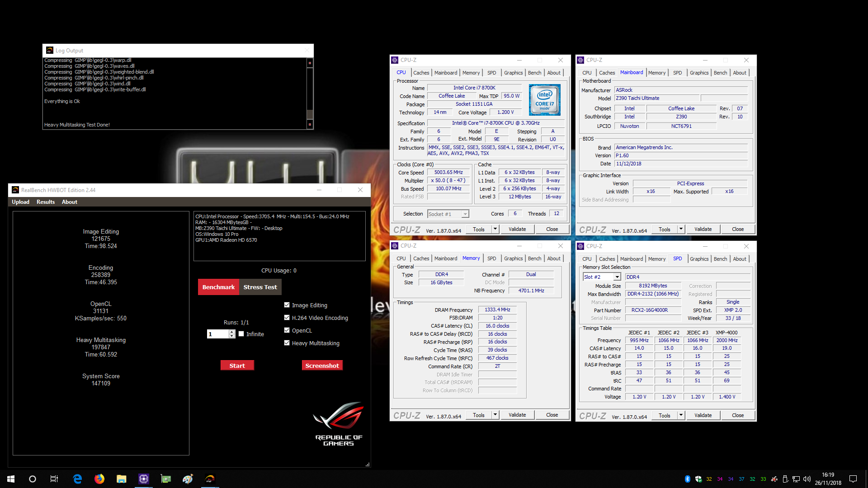The width and height of the screenshot is (868, 488).
Task: Click Tools button in CPU-Z SPD window
Action: 664,415
